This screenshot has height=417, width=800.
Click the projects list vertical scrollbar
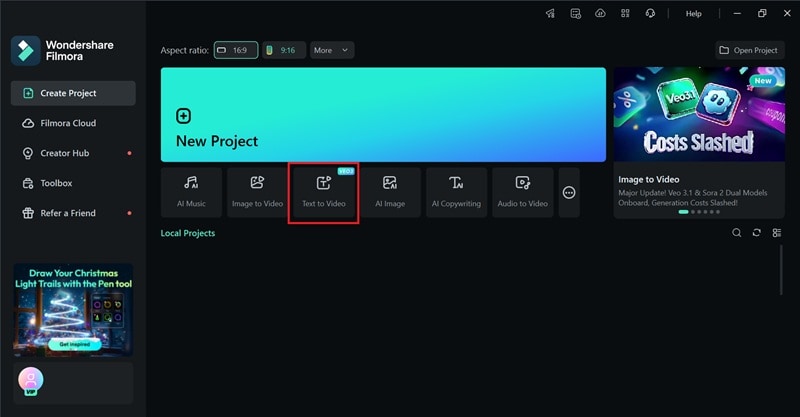click(x=781, y=270)
